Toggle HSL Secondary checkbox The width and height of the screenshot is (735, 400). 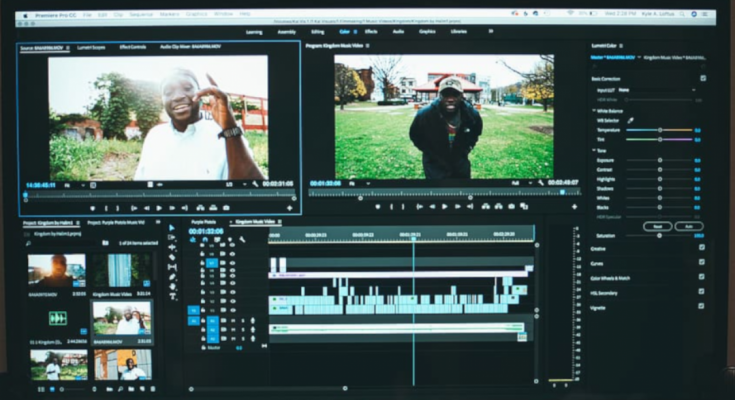(702, 291)
